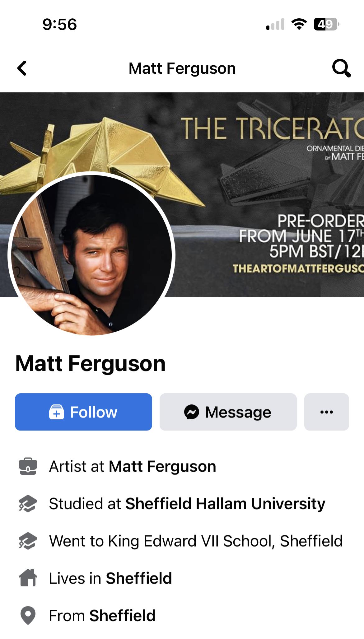
Task: Open Sheffield link in From row
Action: coord(122,615)
